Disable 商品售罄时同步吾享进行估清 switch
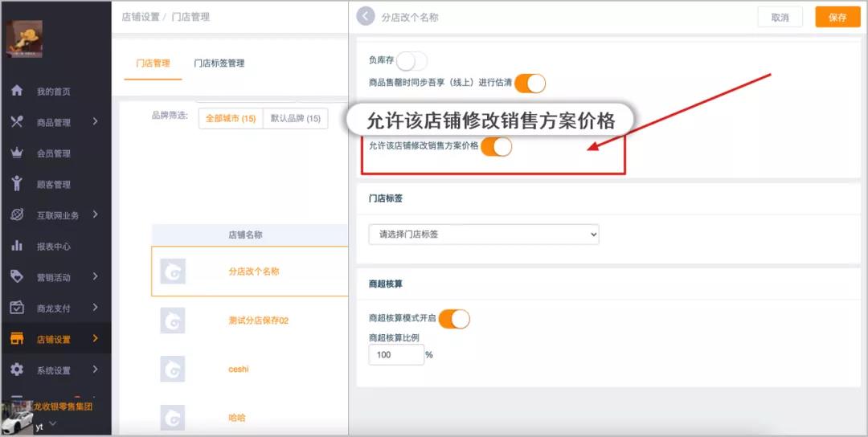Screen dimensions: 868x437 coord(530,83)
